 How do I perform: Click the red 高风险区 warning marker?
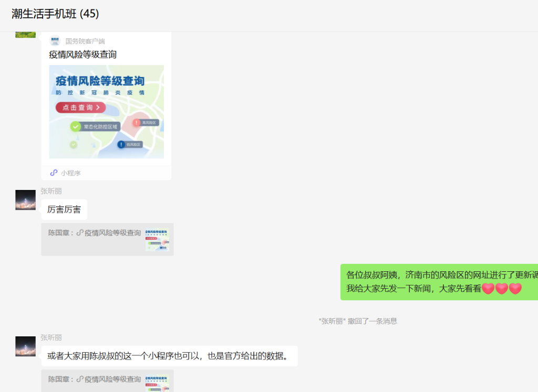tap(137, 123)
